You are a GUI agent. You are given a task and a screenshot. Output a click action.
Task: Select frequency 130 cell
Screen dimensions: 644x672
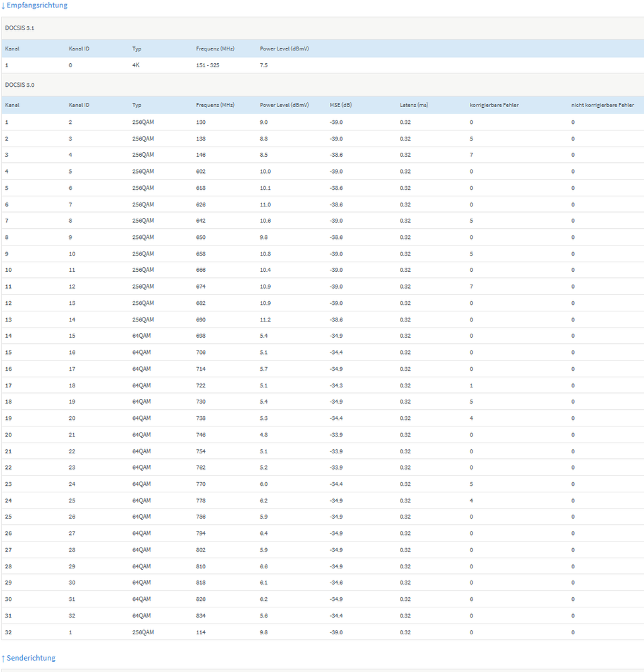(x=201, y=122)
